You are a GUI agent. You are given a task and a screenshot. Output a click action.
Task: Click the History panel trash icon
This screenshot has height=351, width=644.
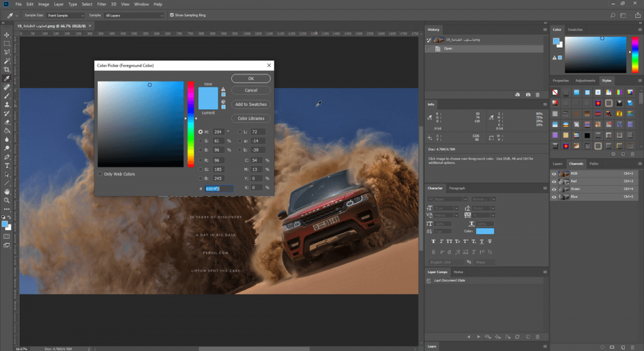(x=537, y=95)
